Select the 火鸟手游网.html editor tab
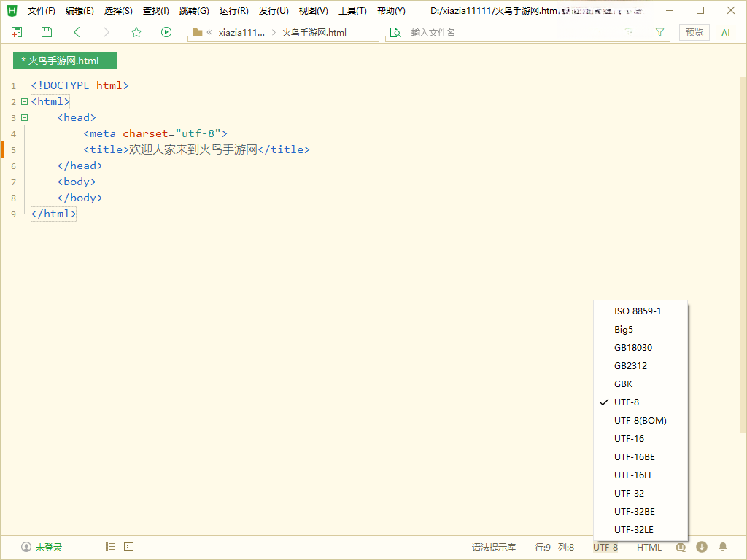This screenshot has height=560, width=747. [65, 61]
